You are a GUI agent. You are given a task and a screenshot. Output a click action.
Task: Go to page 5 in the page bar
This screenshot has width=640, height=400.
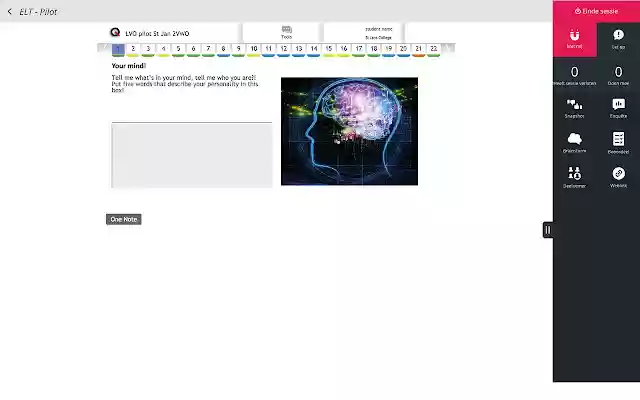[x=178, y=49]
